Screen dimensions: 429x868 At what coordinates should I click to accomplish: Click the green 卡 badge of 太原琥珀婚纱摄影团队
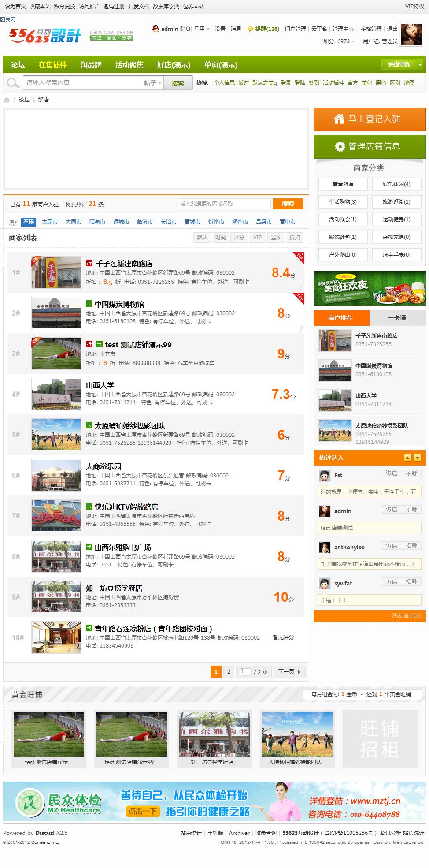89,425
